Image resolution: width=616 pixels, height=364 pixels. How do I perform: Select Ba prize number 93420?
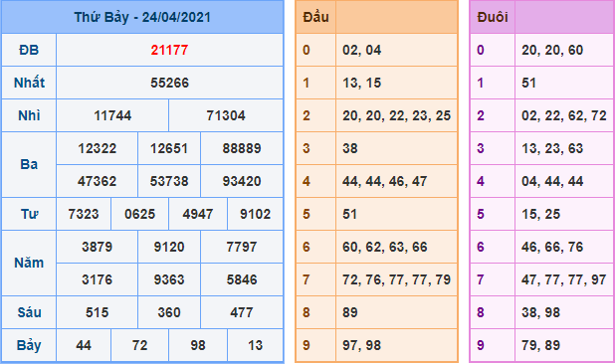coord(242,181)
